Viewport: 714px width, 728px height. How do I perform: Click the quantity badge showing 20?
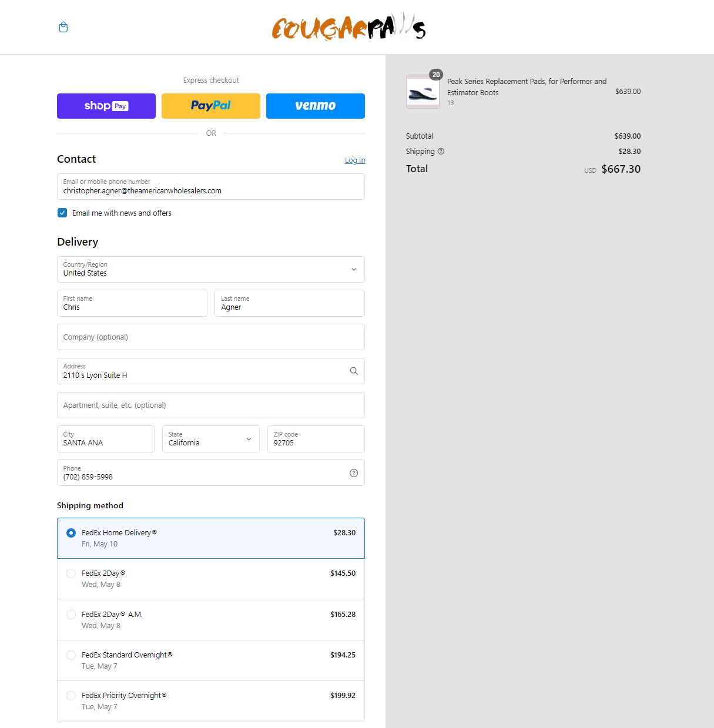pyautogui.click(x=436, y=75)
